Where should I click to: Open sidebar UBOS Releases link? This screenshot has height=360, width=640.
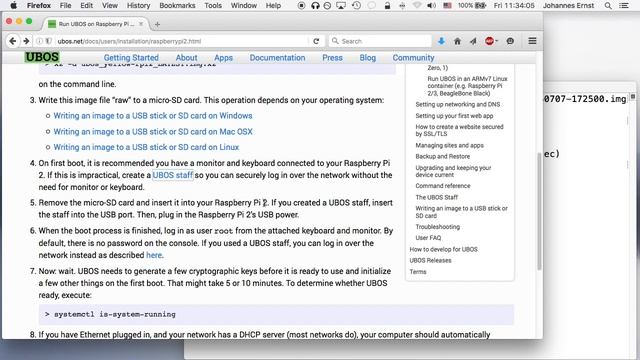point(430,260)
